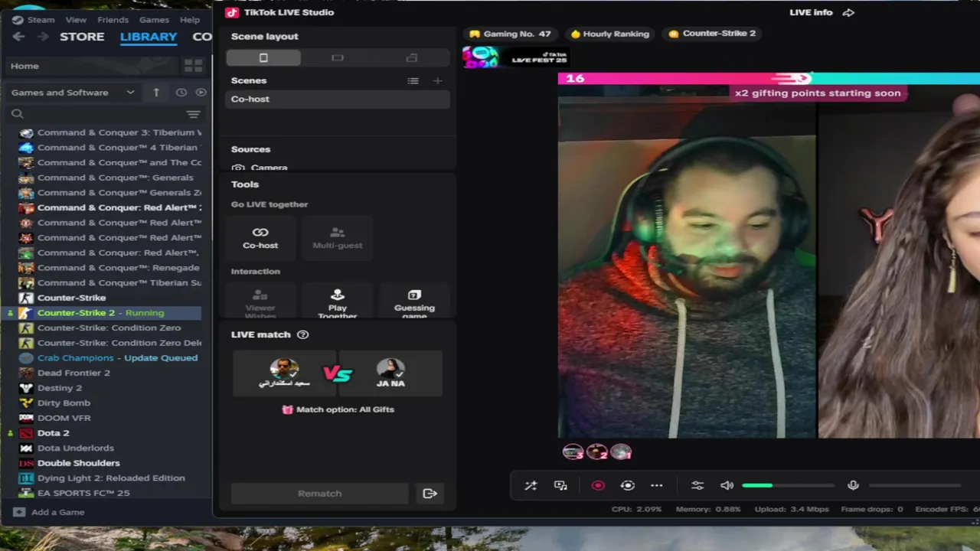Click Add a Game in Steam
Viewport: 980px width, 551px height.
pyautogui.click(x=50, y=512)
